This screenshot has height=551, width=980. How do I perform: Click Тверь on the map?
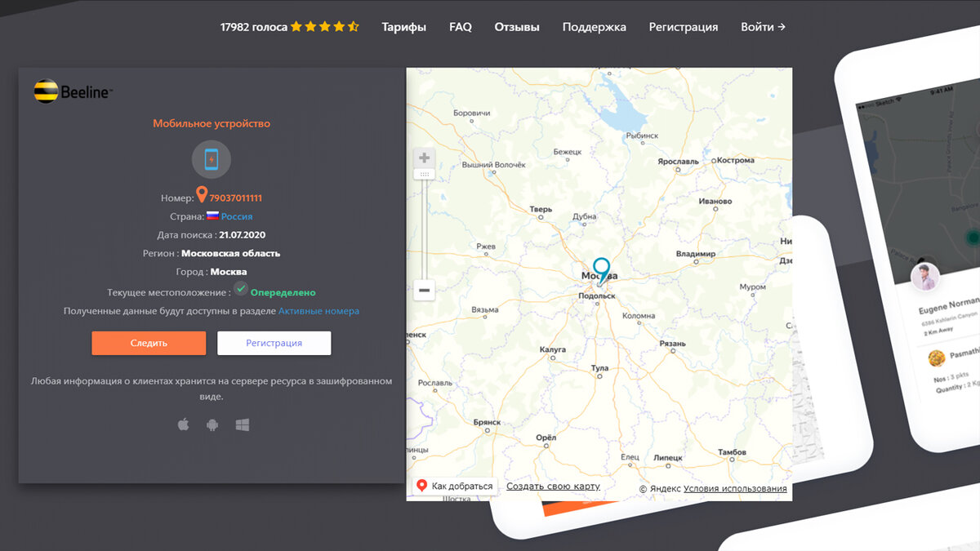541,209
